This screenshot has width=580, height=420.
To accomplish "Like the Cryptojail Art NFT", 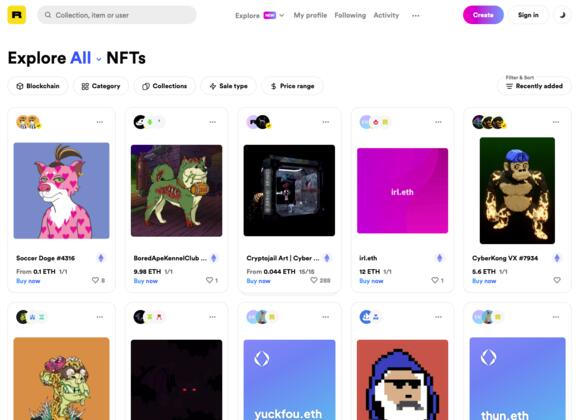I will tap(314, 280).
